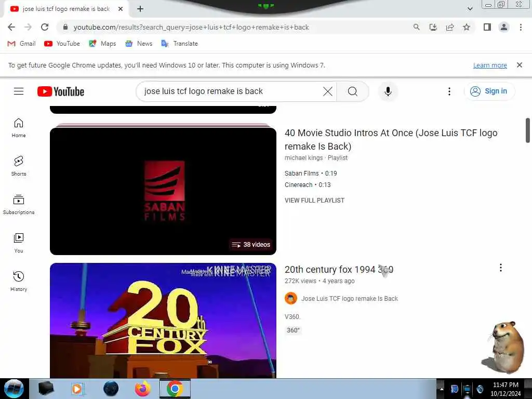
Task: Bookmark this page with the star icon
Action: pos(467,27)
